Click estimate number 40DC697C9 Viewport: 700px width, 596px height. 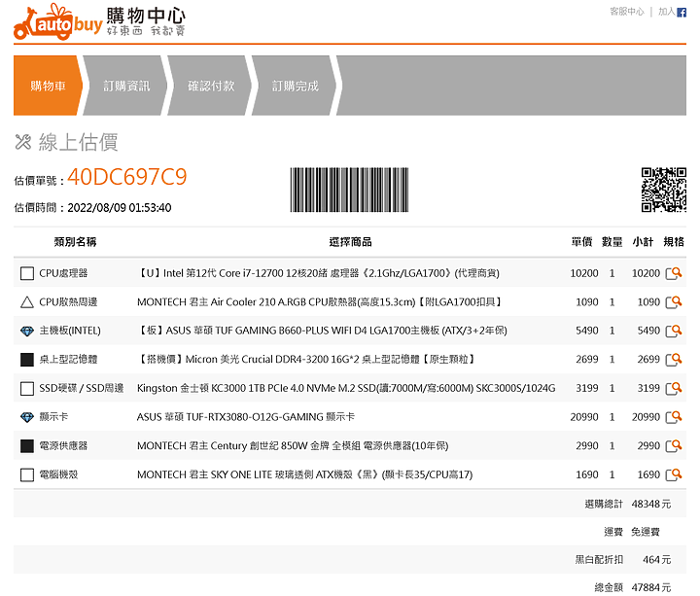coord(127,177)
